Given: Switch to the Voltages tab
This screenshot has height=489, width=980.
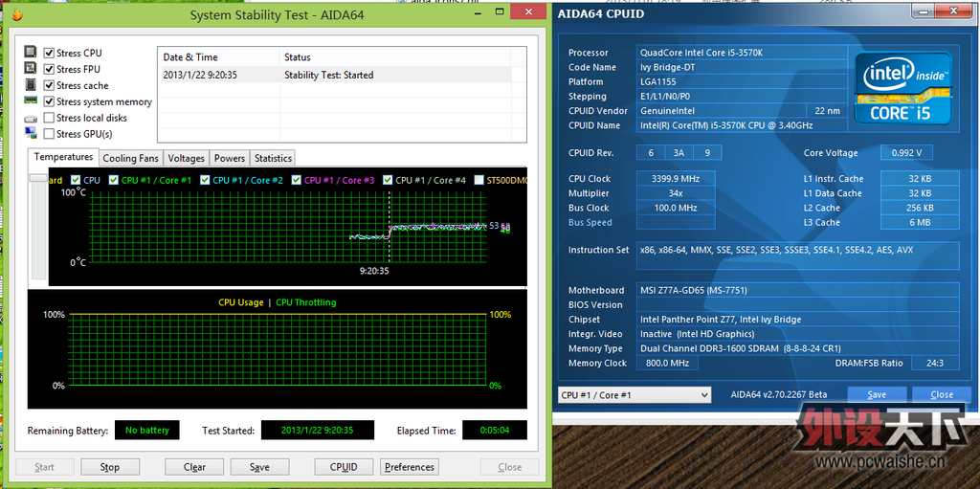Looking at the screenshot, I should pyautogui.click(x=187, y=158).
